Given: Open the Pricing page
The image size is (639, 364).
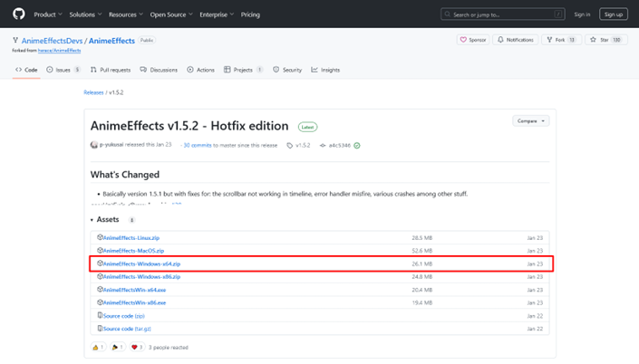Looking at the screenshot, I should coord(250,14).
